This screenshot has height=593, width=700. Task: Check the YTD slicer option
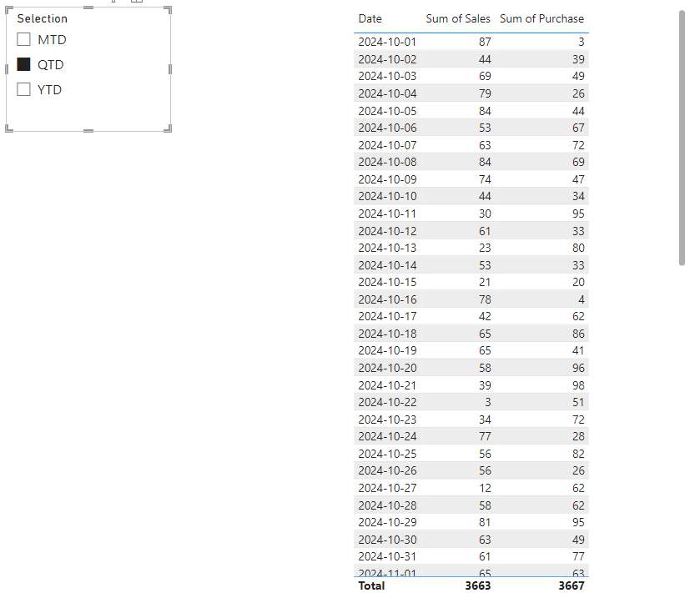click(x=23, y=90)
